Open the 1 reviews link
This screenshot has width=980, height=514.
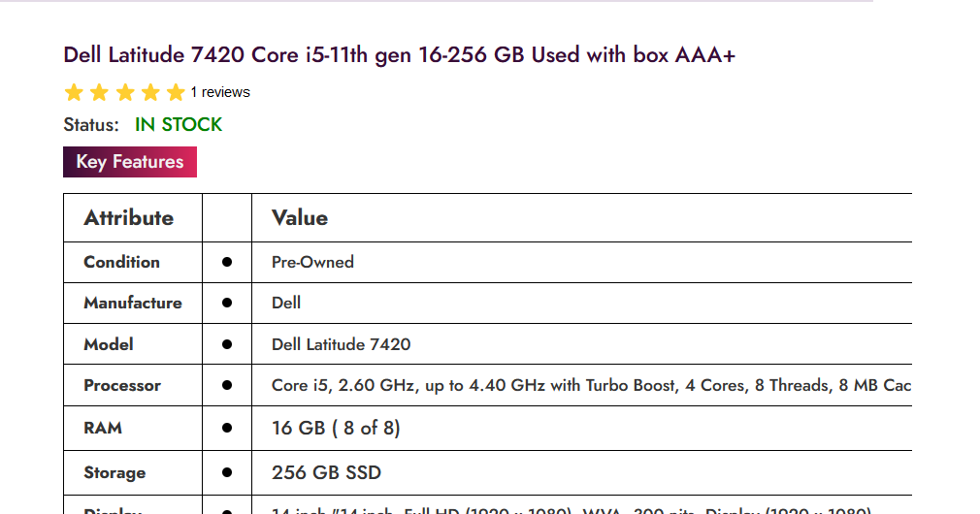coord(220,93)
